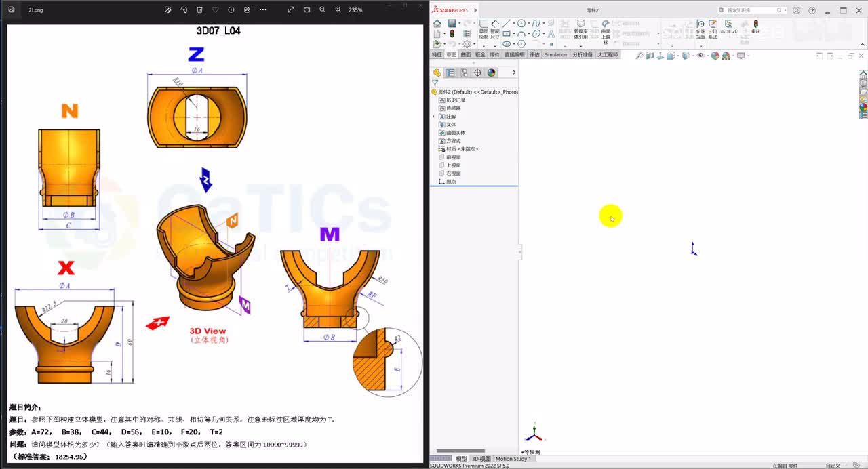Click the New document icon in SolidWorks
Viewport: 868px width, 469px height.
point(437,34)
